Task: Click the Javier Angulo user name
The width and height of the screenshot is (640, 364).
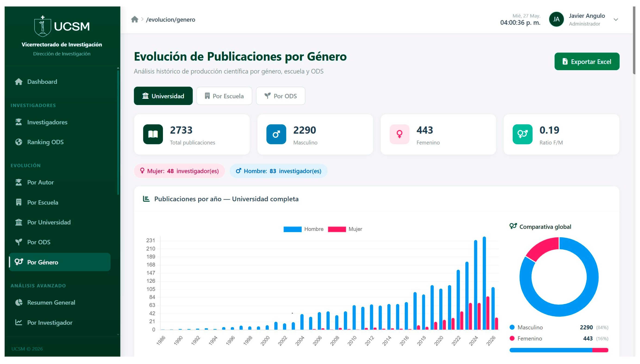Action: 587,16
